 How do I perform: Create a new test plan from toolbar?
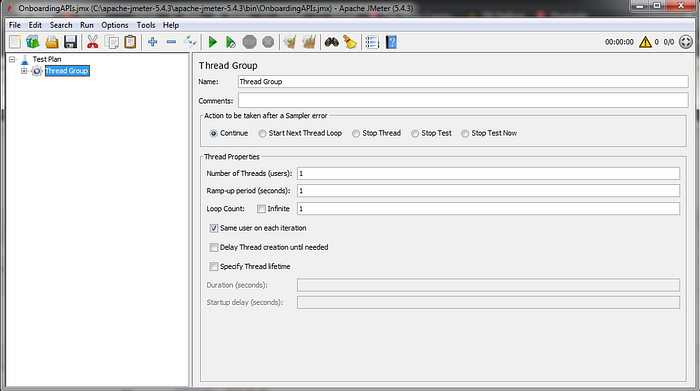tap(15, 42)
